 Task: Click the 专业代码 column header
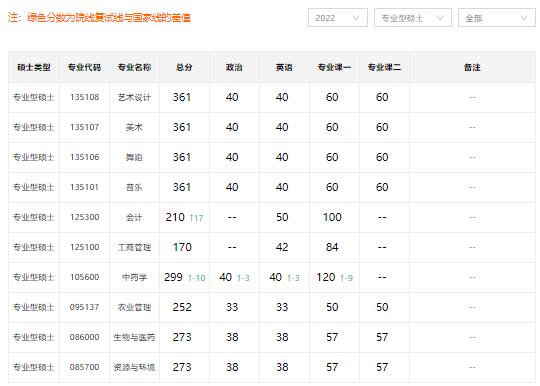[84, 67]
